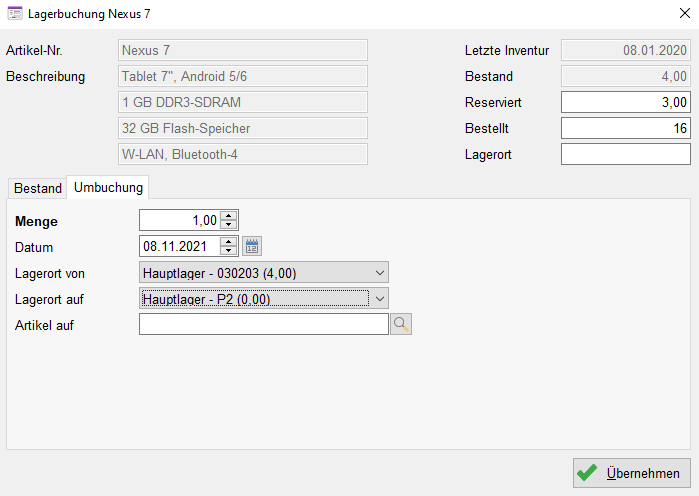Select the Umbuchung tab
The width and height of the screenshot is (699, 496).
(108, 187)
